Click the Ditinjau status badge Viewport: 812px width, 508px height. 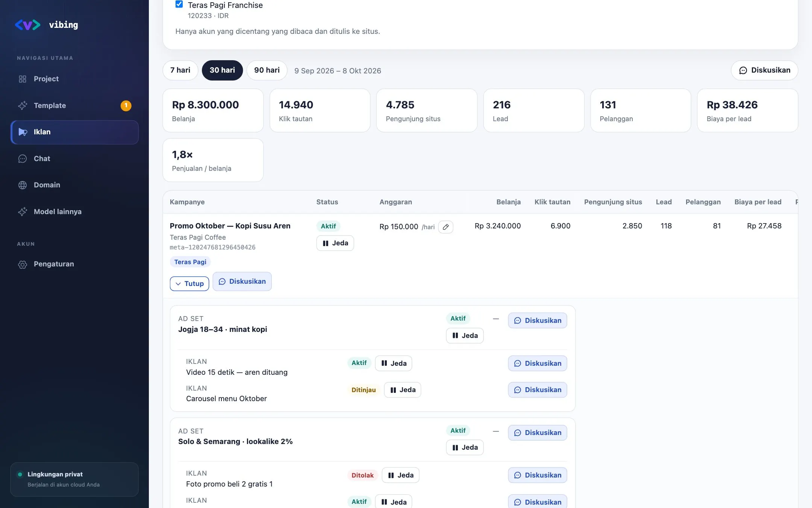[x=364, y=390]
